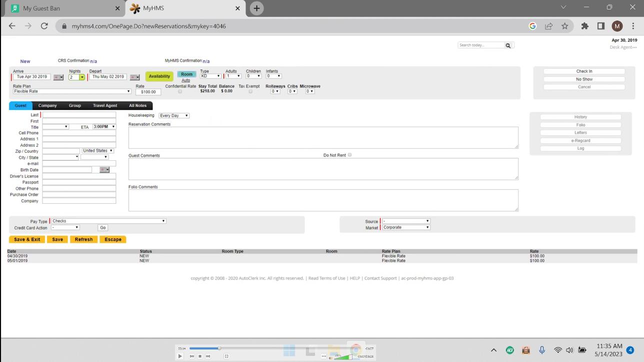This screenshot has height=362, width=644.
Task: Open the Housekeeping Every Day dropdown
Action: coord(173,115)
